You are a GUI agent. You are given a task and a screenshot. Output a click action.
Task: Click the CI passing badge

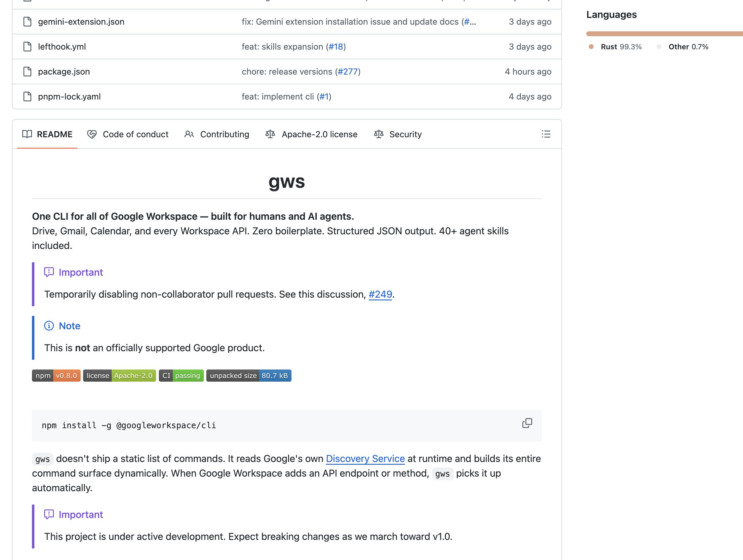click(x=181, y=376)
